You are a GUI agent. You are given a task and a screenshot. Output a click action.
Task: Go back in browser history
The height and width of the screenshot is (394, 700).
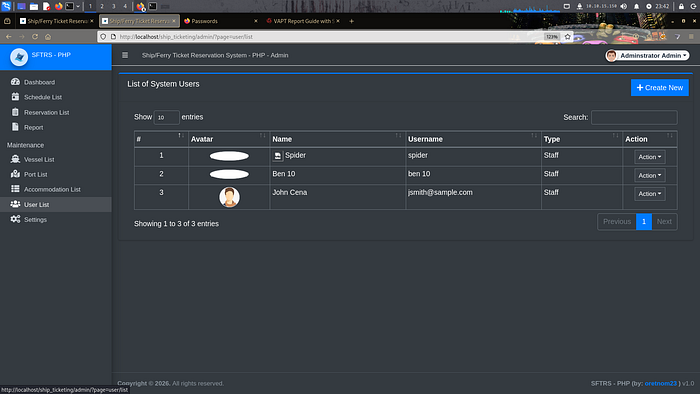point(8,37)
